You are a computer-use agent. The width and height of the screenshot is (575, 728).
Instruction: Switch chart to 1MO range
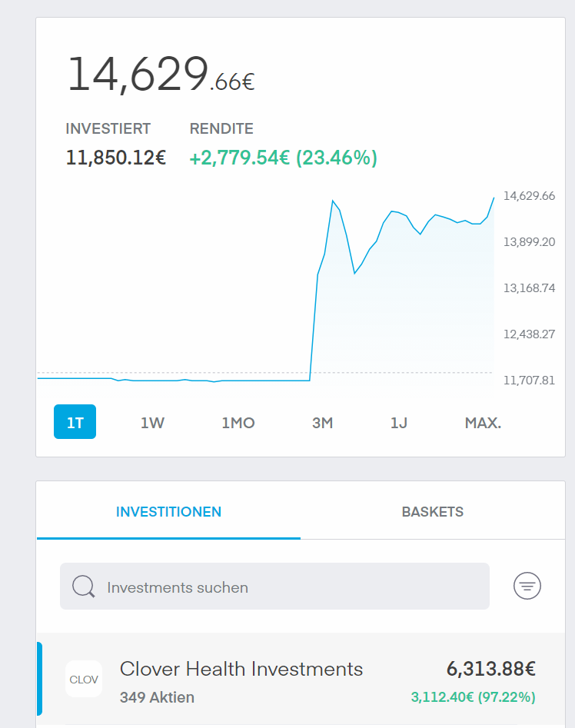238,423
